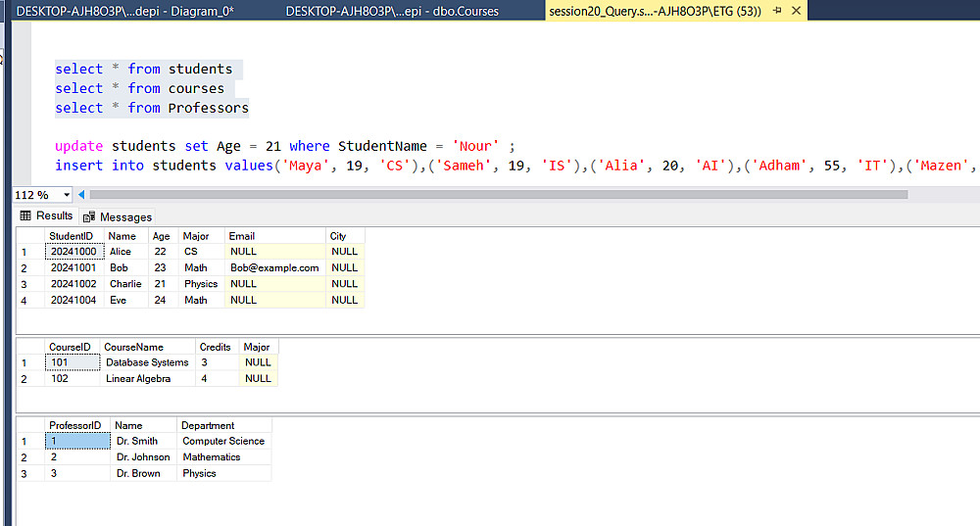
Task: Click the Credits column header
Action: pyautogui.click(x=217, y=347)
